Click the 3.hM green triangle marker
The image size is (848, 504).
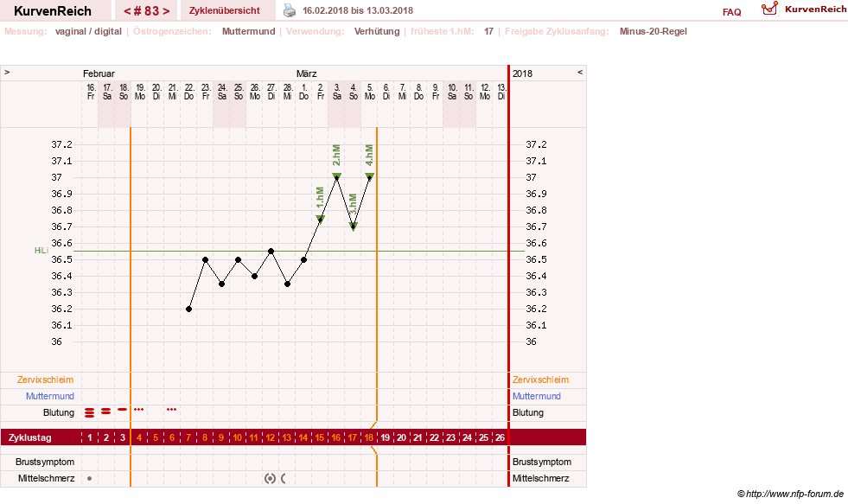[354, 226]
